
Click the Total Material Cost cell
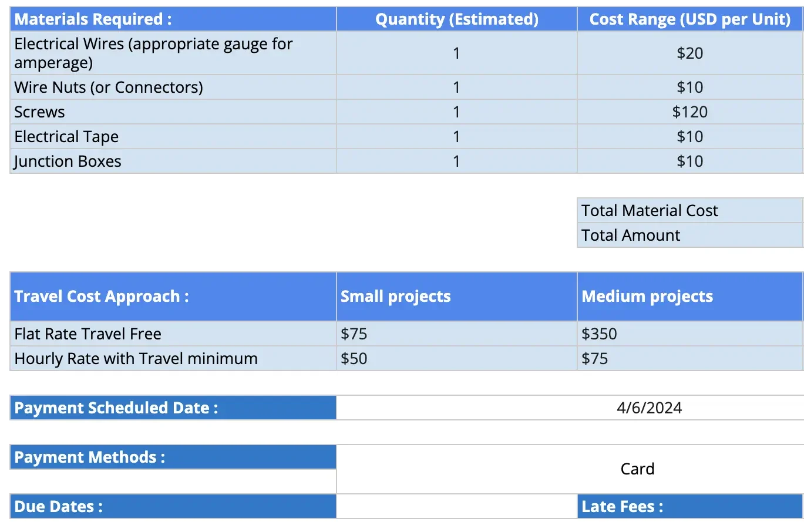coord(689,211)
